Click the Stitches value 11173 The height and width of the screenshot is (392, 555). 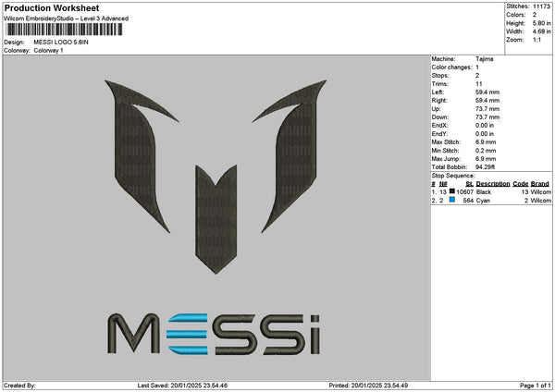[541, 6]
